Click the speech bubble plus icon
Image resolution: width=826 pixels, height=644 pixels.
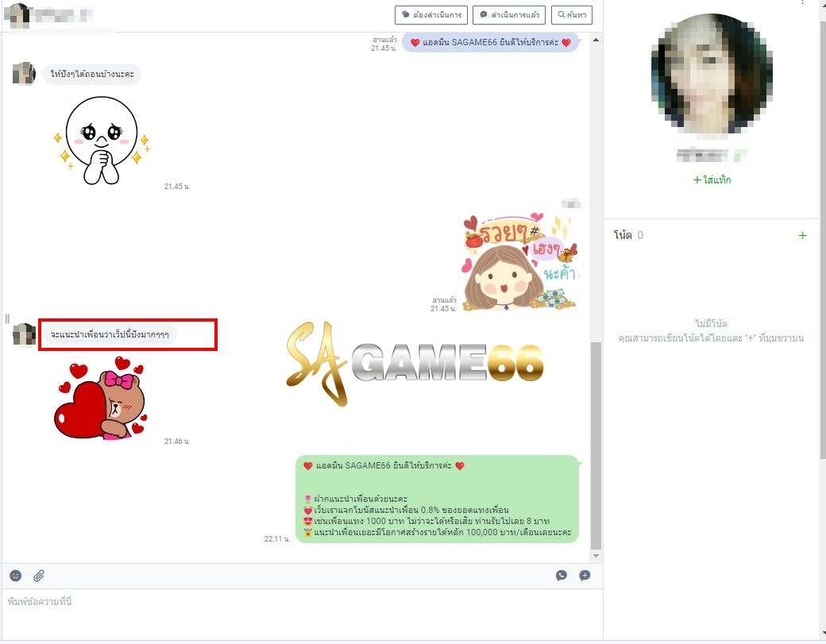point(585,576)
